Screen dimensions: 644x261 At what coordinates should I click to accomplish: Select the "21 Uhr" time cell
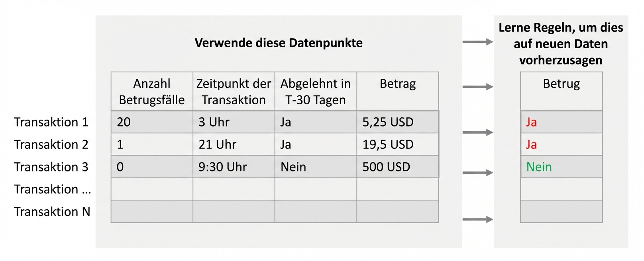pyautogui.click(x=218, y=144)
